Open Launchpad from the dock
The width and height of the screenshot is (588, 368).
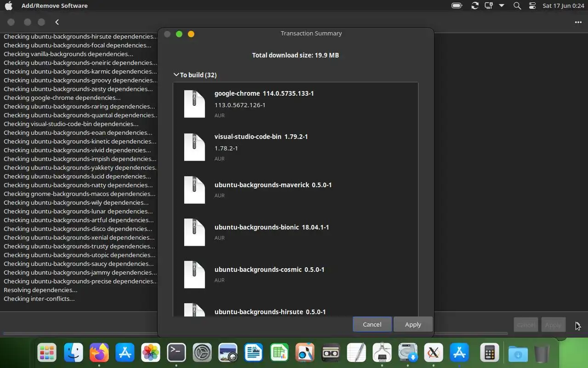coord(47,353)
